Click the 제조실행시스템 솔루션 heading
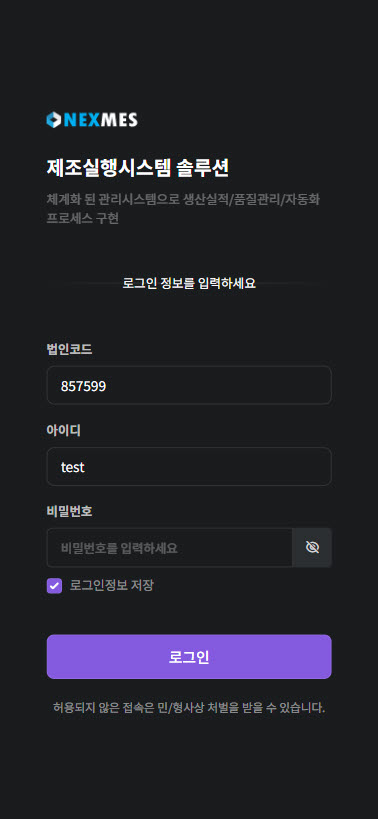The height and width of the screenshot is (819, 378). click(138, 168)
